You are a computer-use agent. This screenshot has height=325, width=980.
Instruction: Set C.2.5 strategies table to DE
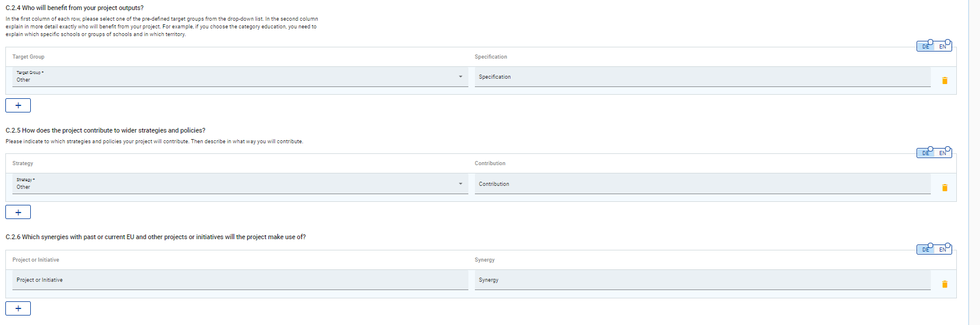[x=925, y=153]
